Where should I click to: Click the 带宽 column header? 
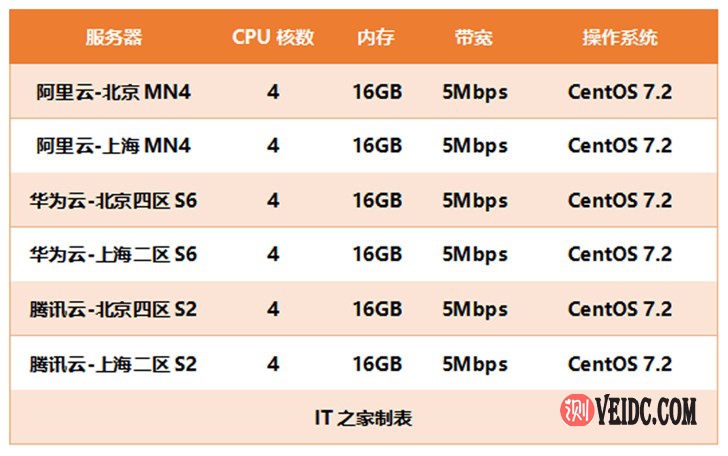tap(473, 38)
